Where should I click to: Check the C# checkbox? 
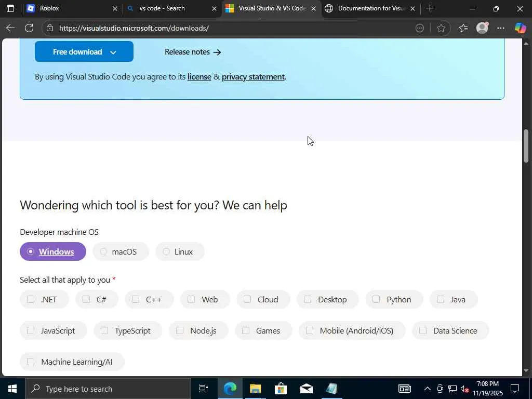(x=86, y=299)
